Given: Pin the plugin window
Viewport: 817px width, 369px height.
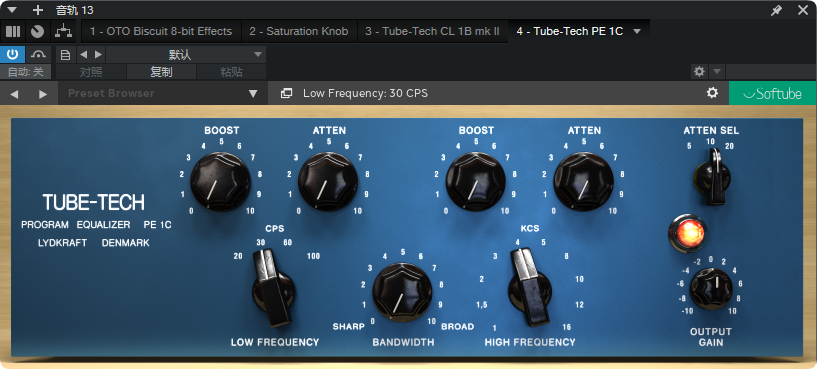Looking at the screenshot, I should [776, 10].
